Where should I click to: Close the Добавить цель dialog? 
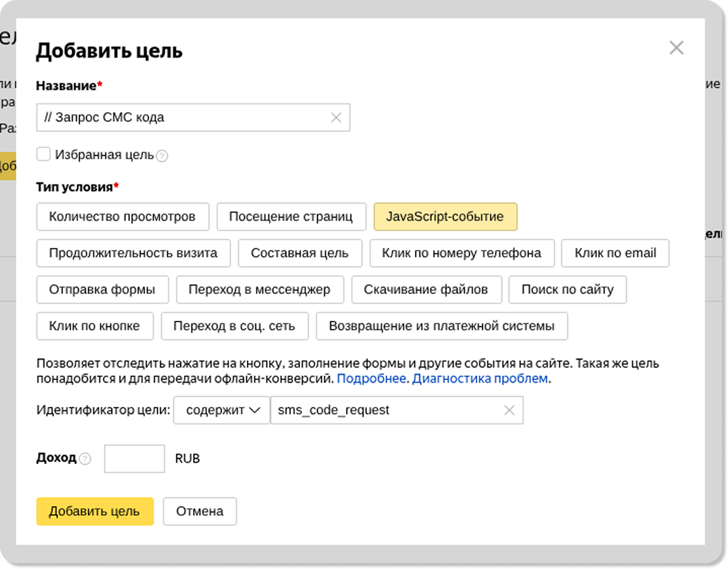[x=676, y=48]
